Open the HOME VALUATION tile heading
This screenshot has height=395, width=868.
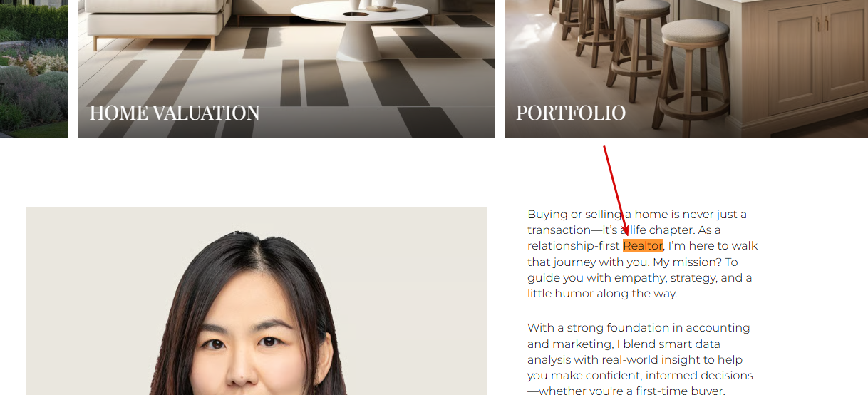tap(175, 113)
